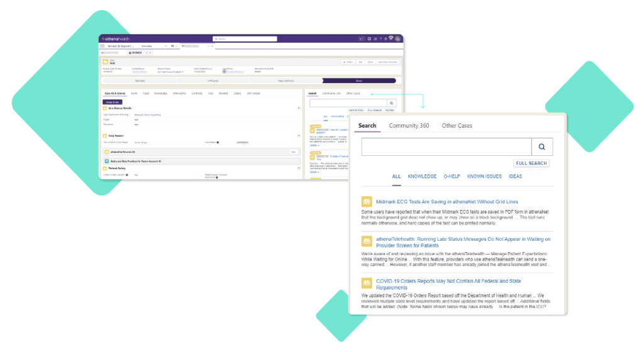Select the KNOWLEDGE filter tab

[x=422, y=177]
